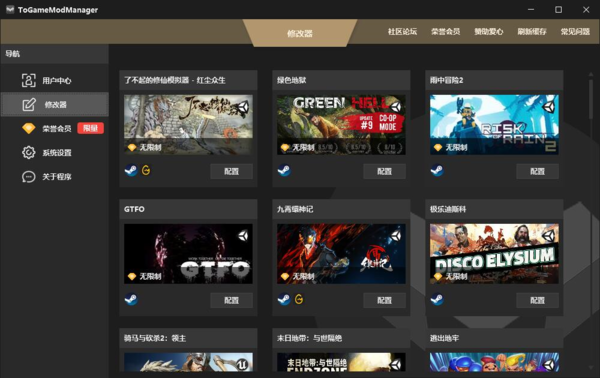Open the GTFO banner thumbnail
The height and width of the screenshot is (378, 600).
coord(188,254)
